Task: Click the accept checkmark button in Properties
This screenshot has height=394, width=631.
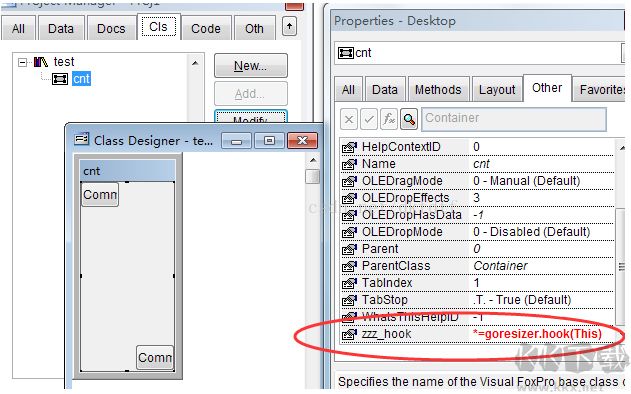Action: 369,119
